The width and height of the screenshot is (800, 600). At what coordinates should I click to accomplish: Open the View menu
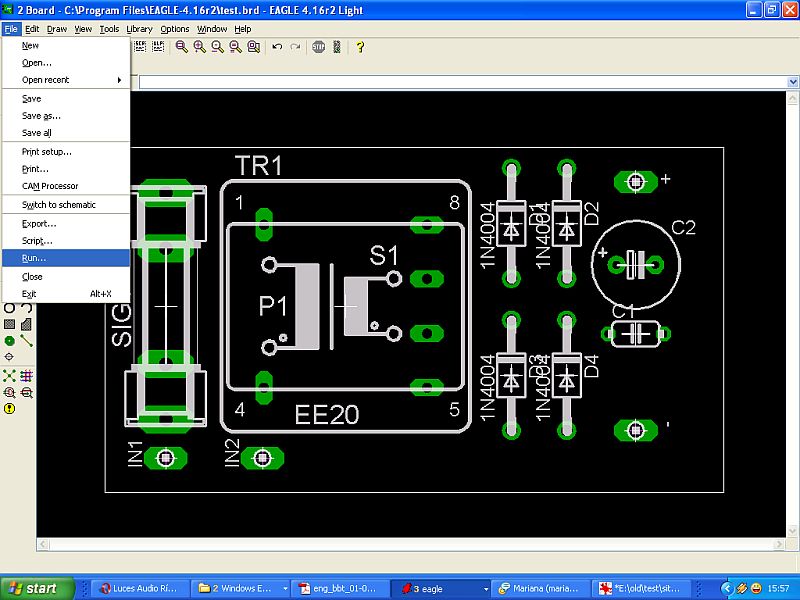(83, 29)
